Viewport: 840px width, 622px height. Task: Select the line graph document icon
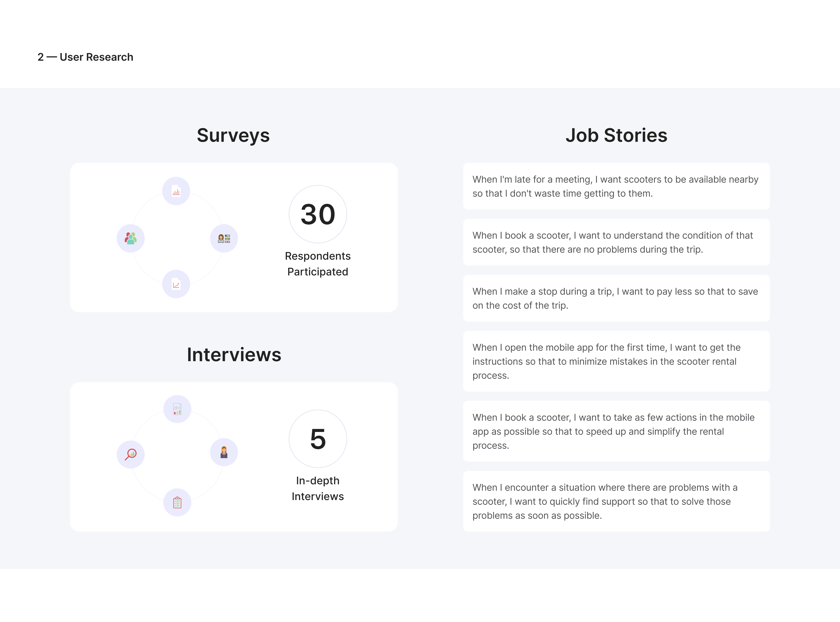tap(176, 284)
